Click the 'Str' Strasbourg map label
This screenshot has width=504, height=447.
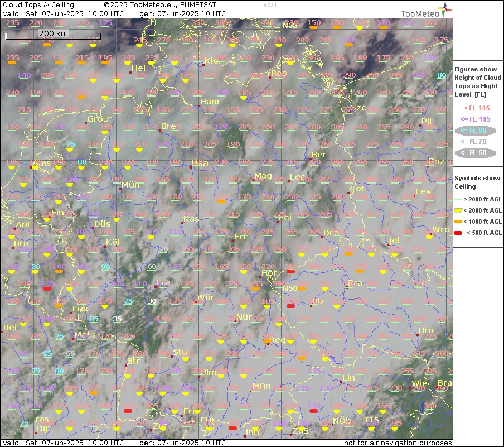(133, 361)
